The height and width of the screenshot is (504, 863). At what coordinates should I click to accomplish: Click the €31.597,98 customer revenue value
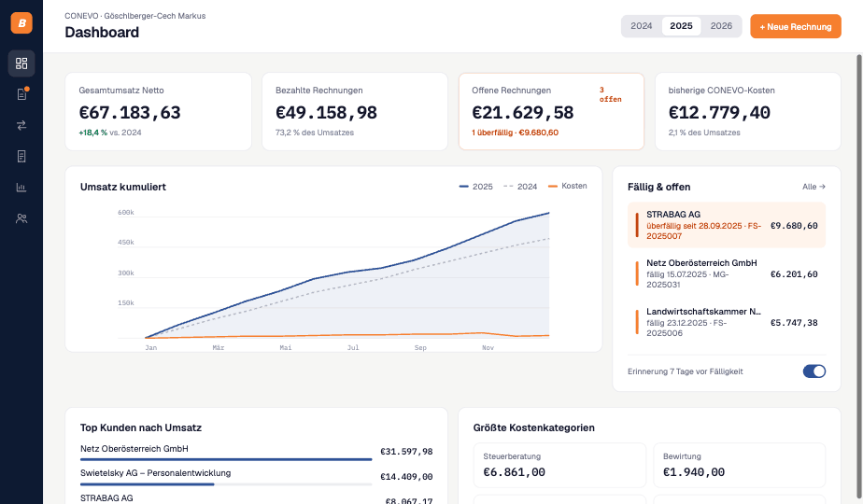click(406, 452)
